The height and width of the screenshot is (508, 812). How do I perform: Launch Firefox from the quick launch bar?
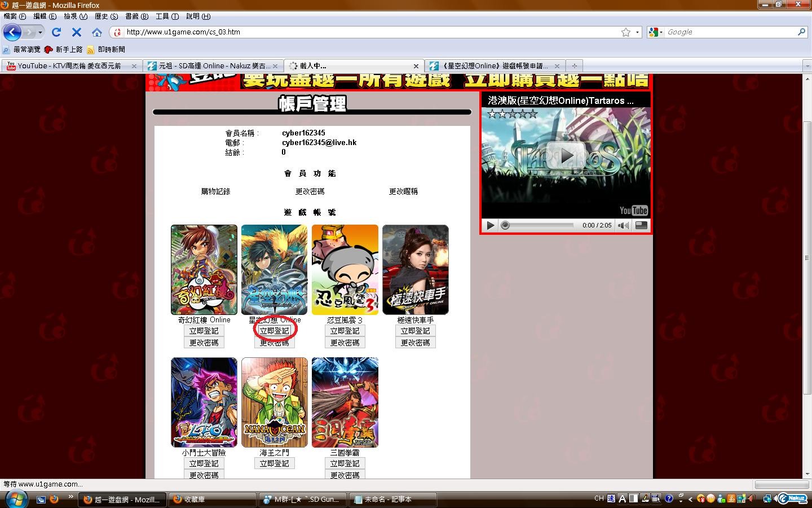55,499
